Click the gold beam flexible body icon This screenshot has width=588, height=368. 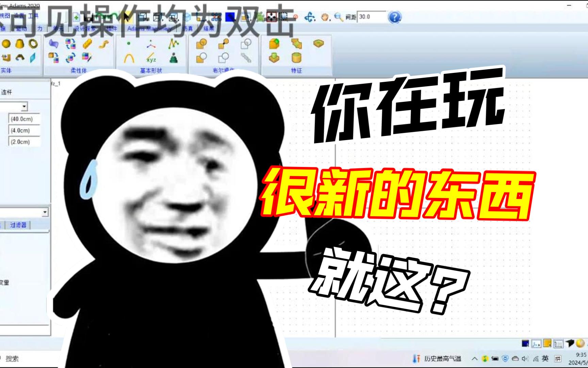click(x=87, y=44)
